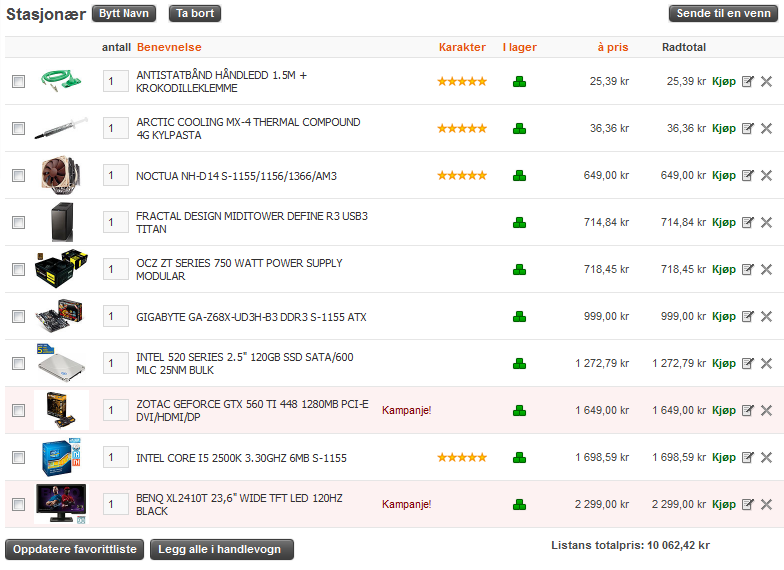The image size is (784, 570).
Task: Sort list by I lager column header
Action: coord(520,47)
